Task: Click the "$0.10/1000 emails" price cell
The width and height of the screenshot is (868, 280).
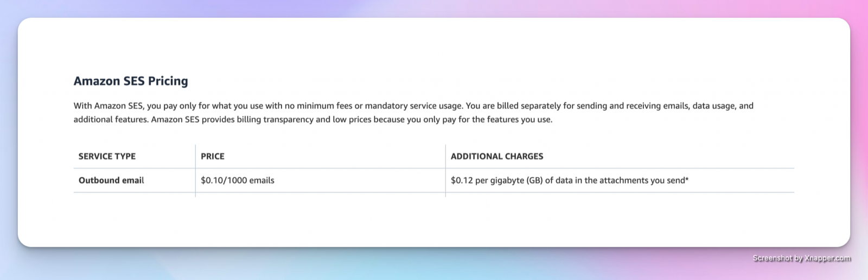Action: [x=237, y=180]
